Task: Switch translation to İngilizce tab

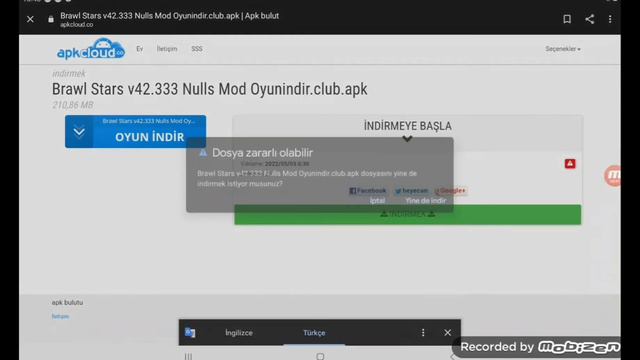Action: pyautogui.click(x=239, y=333)
